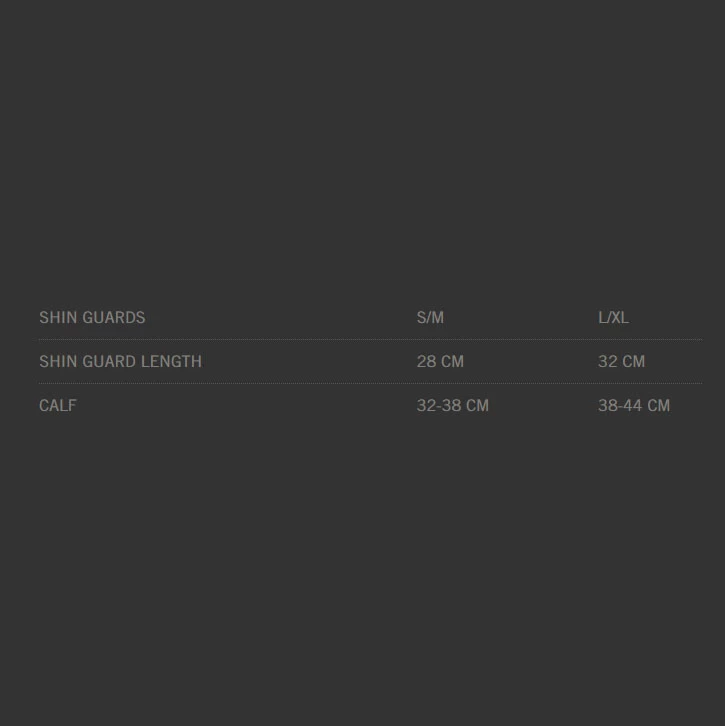
Task: Click the CM unit after 32-38
Action: click(477, 406)
